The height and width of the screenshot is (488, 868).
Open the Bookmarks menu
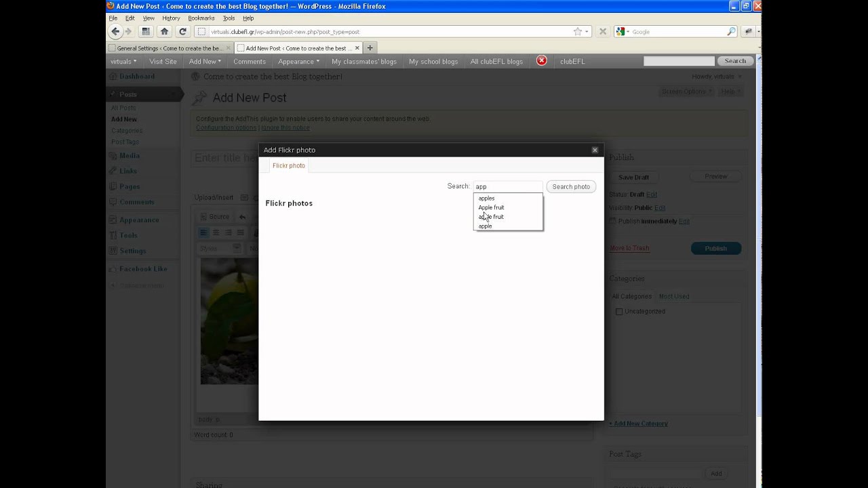201,18
